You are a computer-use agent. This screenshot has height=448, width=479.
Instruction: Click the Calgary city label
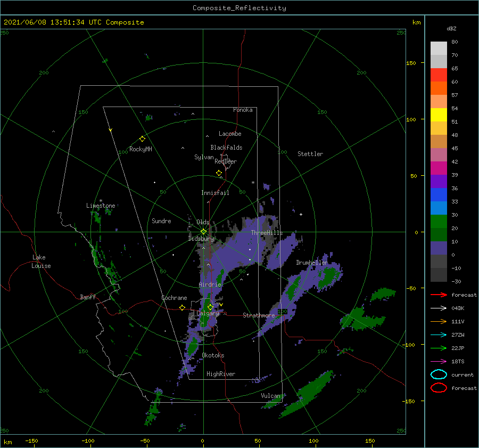tap(208, 313)
